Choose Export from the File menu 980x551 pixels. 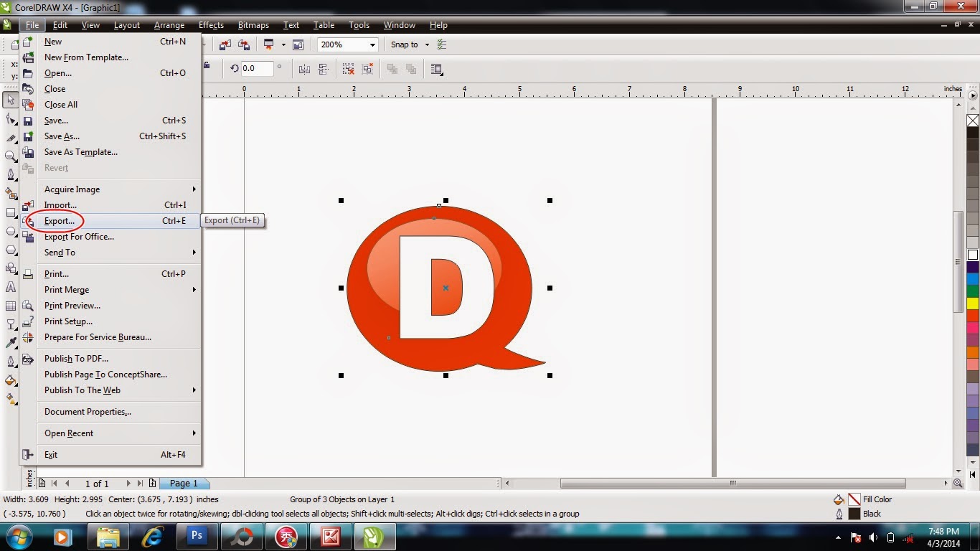pos(60,221)
